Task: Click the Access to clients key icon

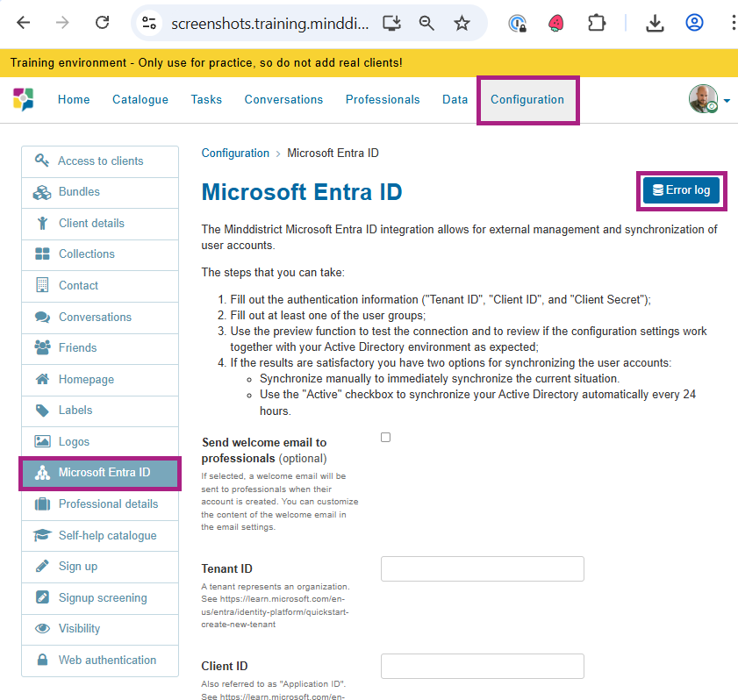Action: click(x=42, y=161)
